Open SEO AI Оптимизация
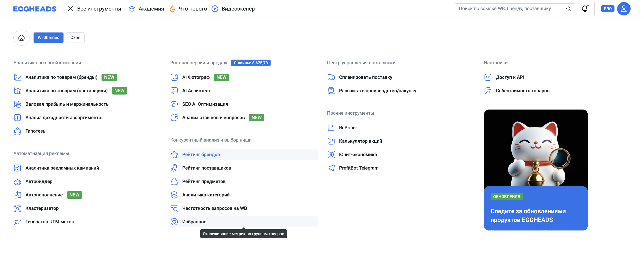The height and width of the screenshot is (254, 644). (x=205, y=104)
